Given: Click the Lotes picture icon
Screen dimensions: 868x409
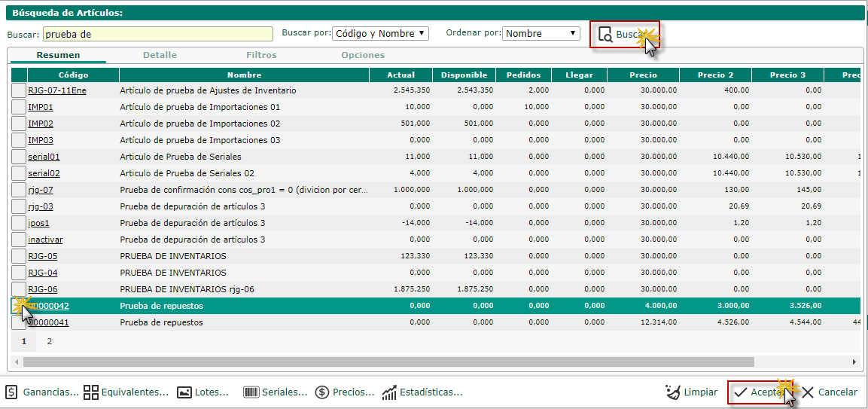Looking at the screenshot, I should click(184, 392).
